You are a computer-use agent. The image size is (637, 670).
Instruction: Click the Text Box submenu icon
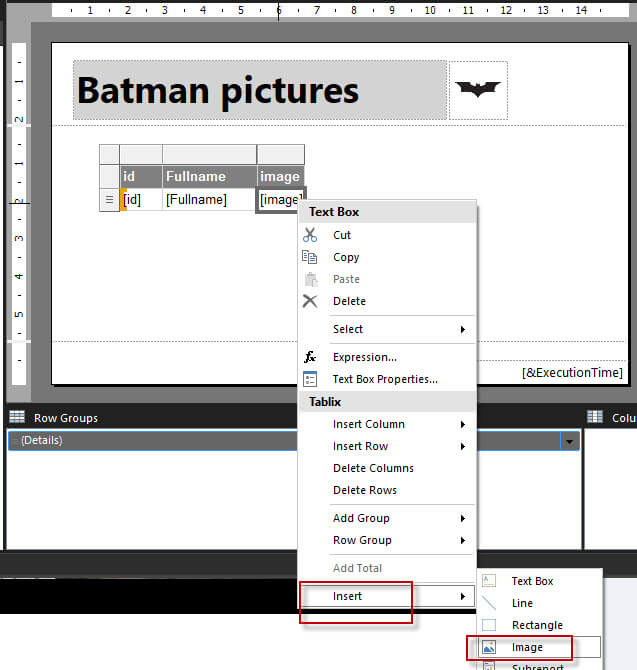[x=489, y=581]
